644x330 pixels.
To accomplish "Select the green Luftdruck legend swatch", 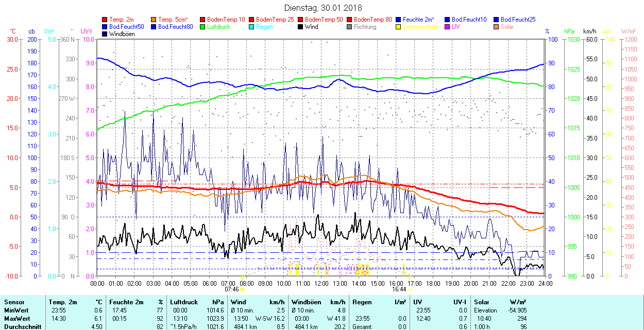I will point(203,27).
